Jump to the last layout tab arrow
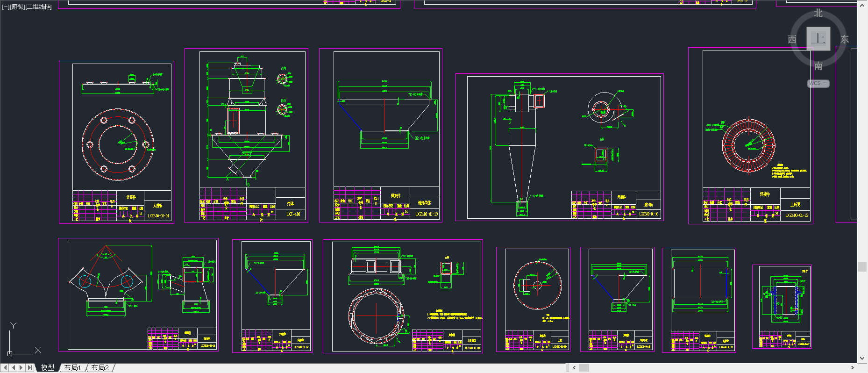The height and width of the screenshot is (373, 868). (x=30, y=368)
